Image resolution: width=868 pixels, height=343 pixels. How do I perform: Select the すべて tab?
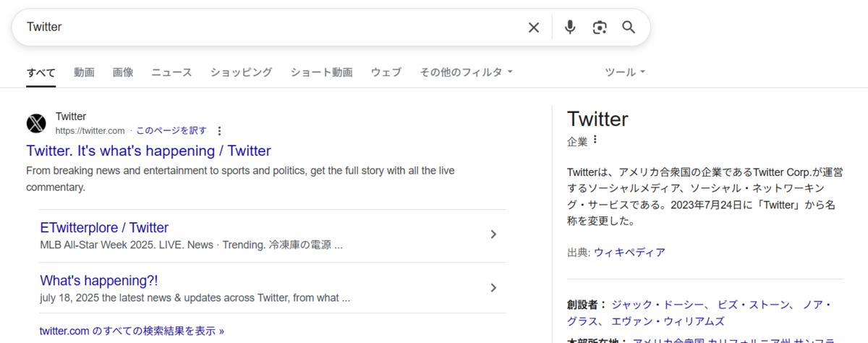tap(41, 72)
